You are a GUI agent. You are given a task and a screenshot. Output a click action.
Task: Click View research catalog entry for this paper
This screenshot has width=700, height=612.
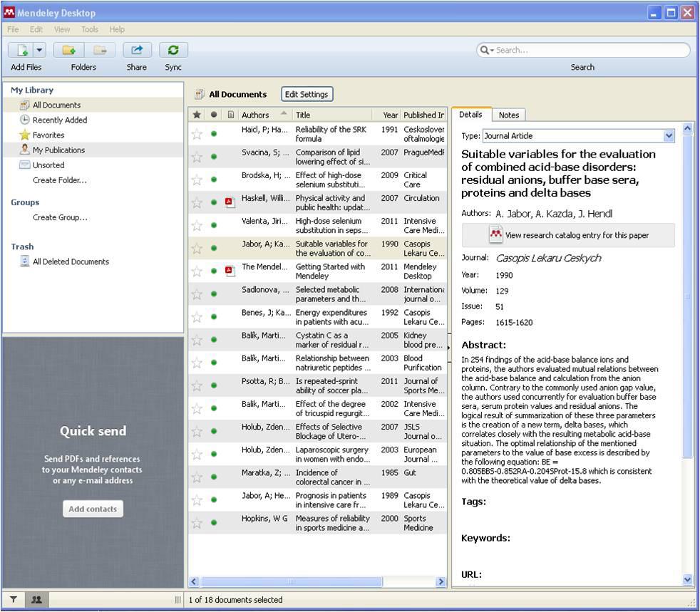point(568,235)
